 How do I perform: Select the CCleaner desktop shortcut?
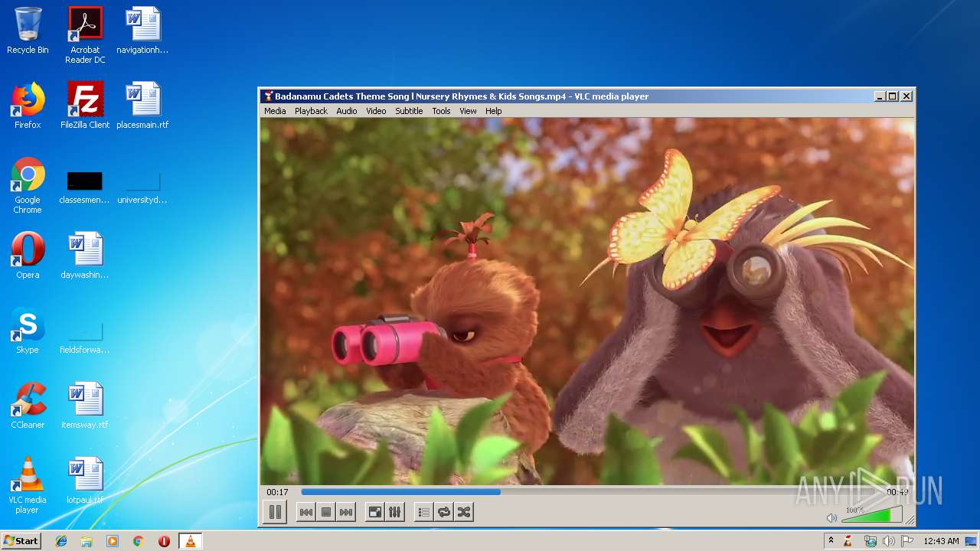coord(28,406)
